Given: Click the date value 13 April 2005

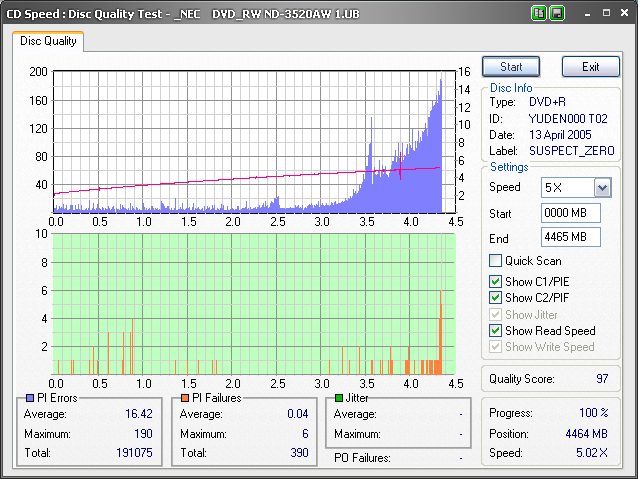Looking at the screenshot, I should (x=560, y=135).
